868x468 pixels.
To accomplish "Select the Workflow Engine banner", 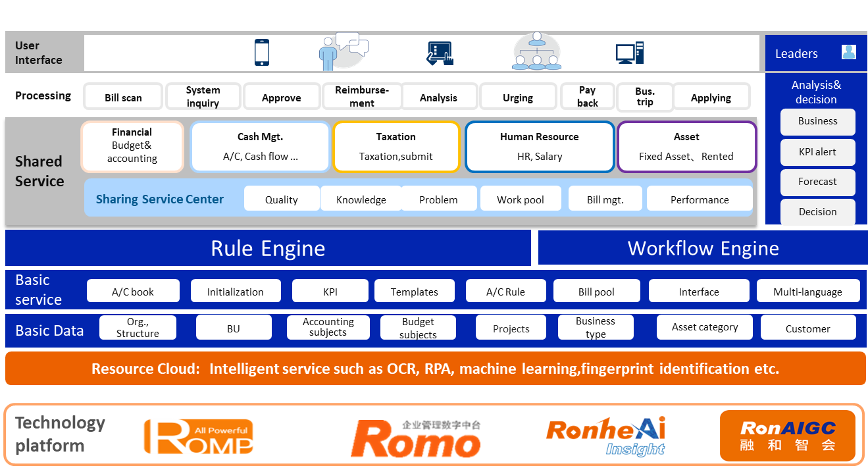I will 703,248.
